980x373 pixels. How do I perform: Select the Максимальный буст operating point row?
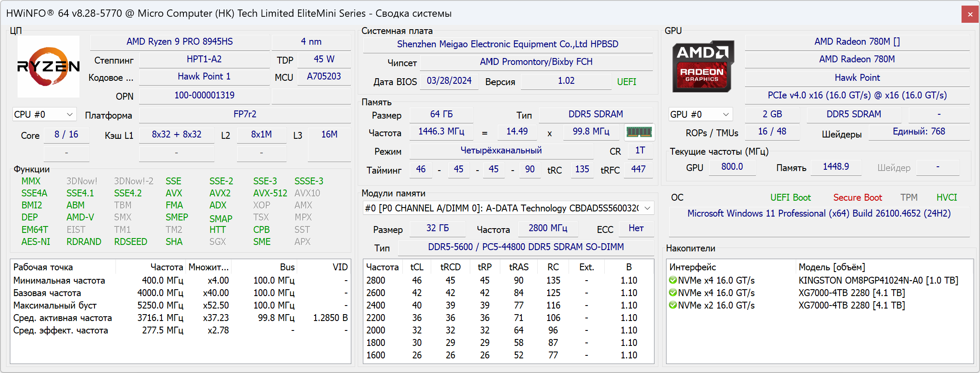[x=180, y=305]
